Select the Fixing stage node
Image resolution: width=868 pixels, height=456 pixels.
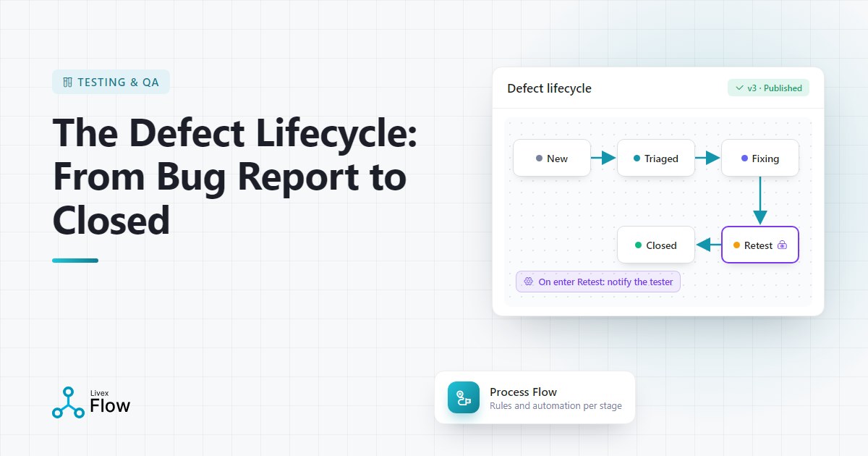click(x=760, y=159)
